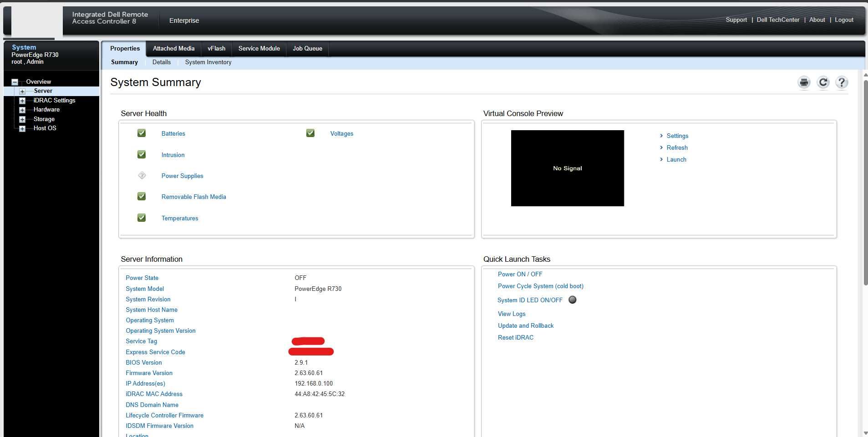
Task: Select Server in the navigation tree
Action: pos(43,91)
